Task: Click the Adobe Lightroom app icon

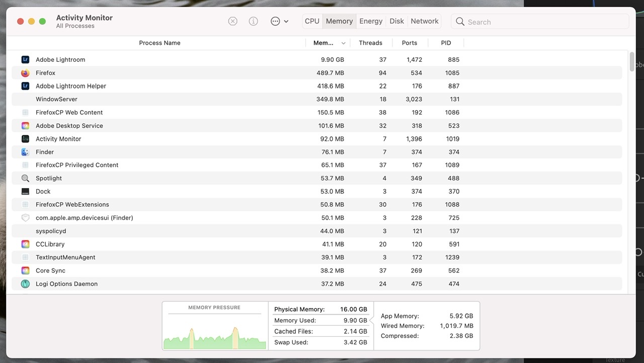Action: pyautogui.click(x=25, y=59)
